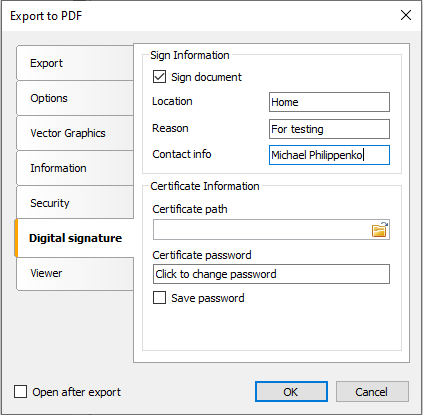The height and width of the screenshot is (415, 423).
Task: Select the Digital signature tab
Action: 74,238
